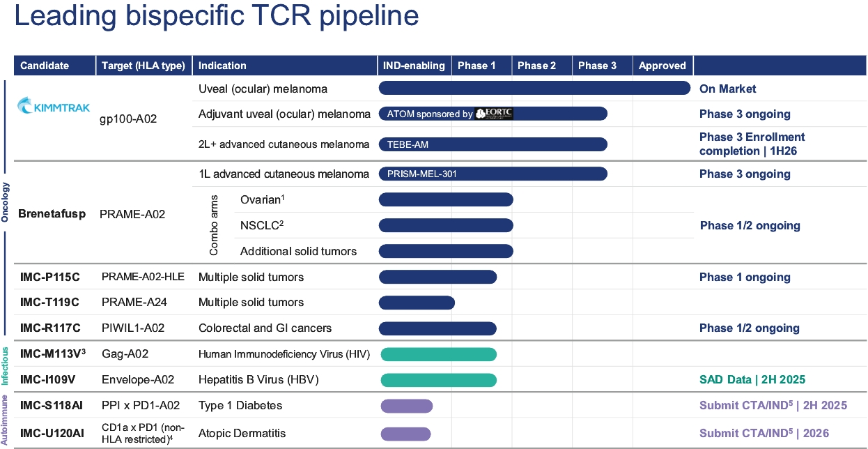
Task: Click the IND-enabling column header
Action: pyautogui.click(x=414, y=66)
